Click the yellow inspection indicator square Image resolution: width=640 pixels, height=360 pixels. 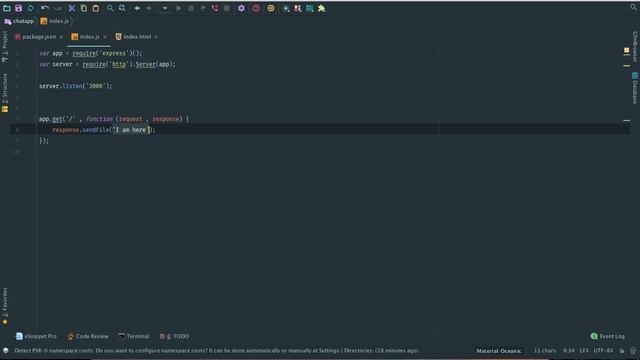coord(627,50)
